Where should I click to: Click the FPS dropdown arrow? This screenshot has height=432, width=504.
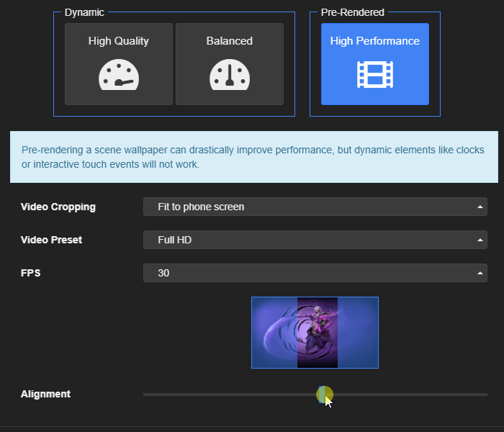pyautogui.click(x=480, y=274)
